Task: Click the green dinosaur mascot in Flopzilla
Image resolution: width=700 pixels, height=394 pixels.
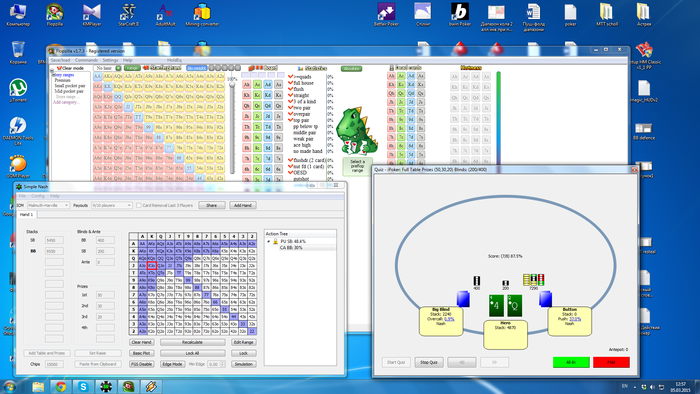Action: click(357, 131)
